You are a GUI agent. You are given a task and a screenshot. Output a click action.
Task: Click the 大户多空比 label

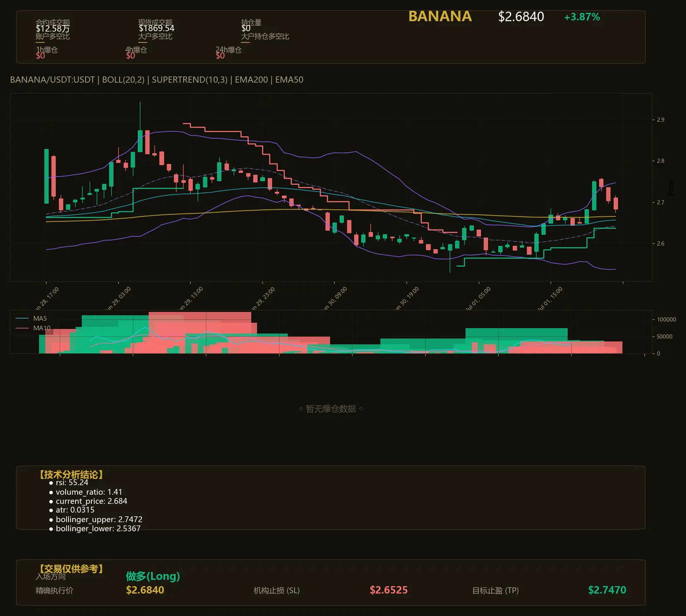pos(155,36)
